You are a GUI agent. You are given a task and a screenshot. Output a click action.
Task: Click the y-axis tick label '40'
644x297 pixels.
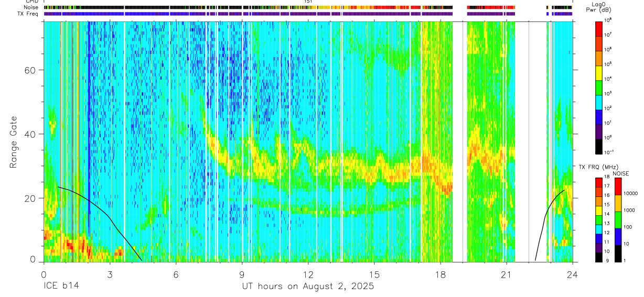pyautogui.click(x=29, y=134)
